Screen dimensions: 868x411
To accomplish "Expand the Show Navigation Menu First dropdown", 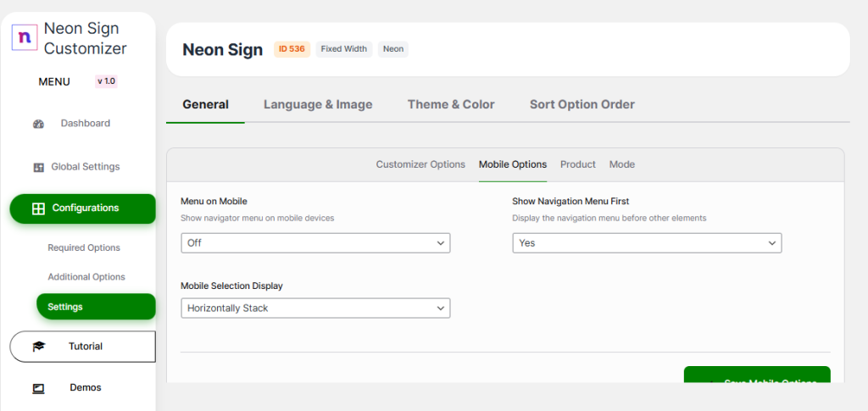I will point(647,243).
